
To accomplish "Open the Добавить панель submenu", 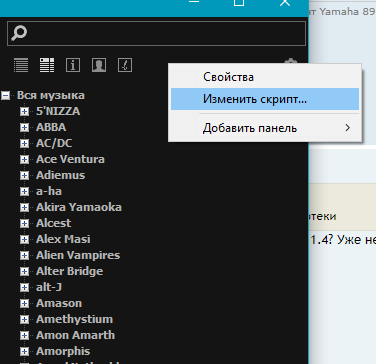I will [x=265, y=128].
